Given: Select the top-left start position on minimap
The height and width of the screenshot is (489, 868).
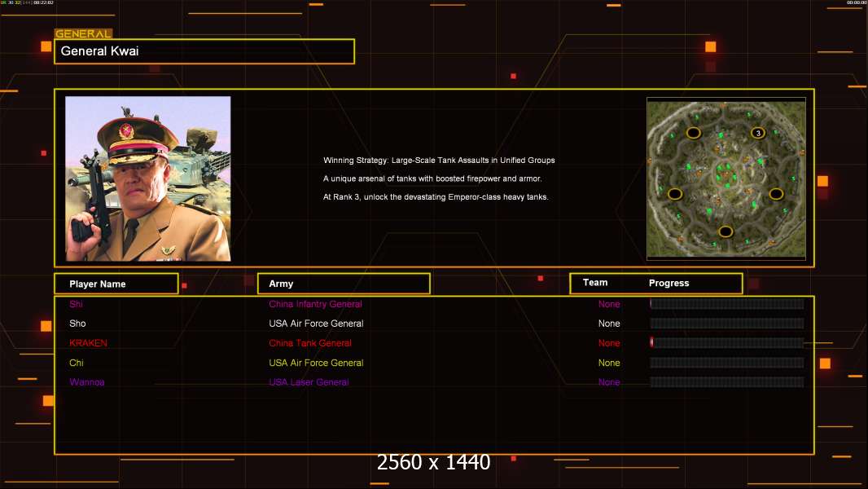Looking at the screenshot, I should point(693,133).
